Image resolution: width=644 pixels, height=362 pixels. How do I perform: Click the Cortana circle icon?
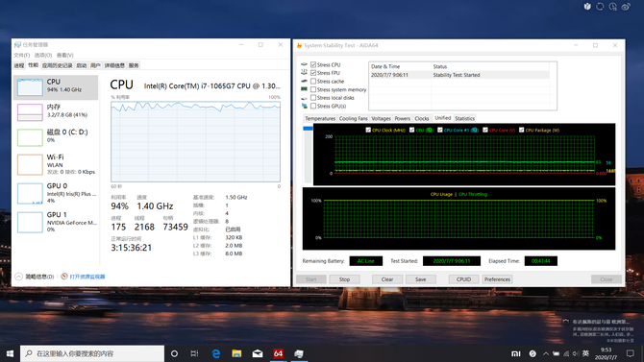click(174, 353)
